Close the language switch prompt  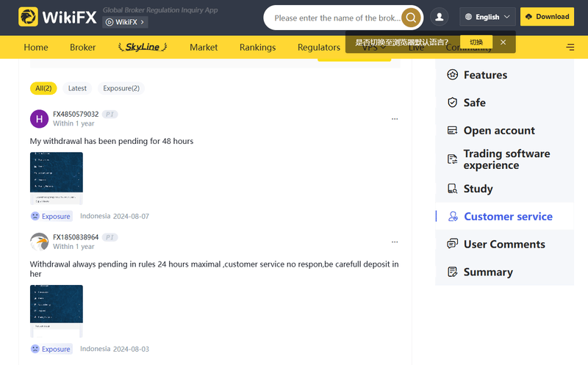point(503,42)
